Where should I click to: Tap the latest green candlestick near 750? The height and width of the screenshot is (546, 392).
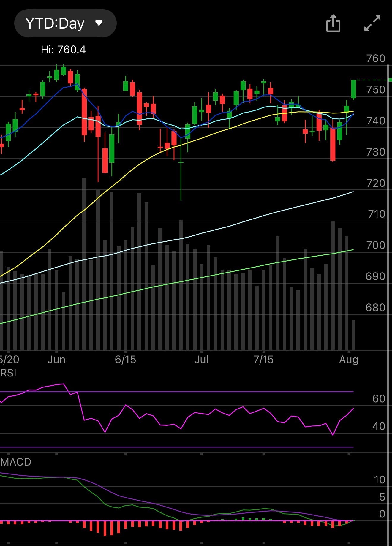[x=353, y=89]
